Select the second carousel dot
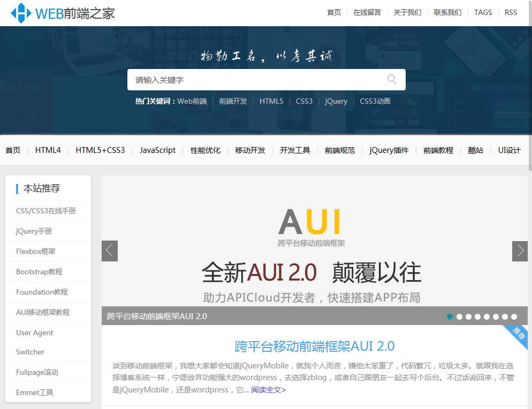 click(x=459, y=317)
